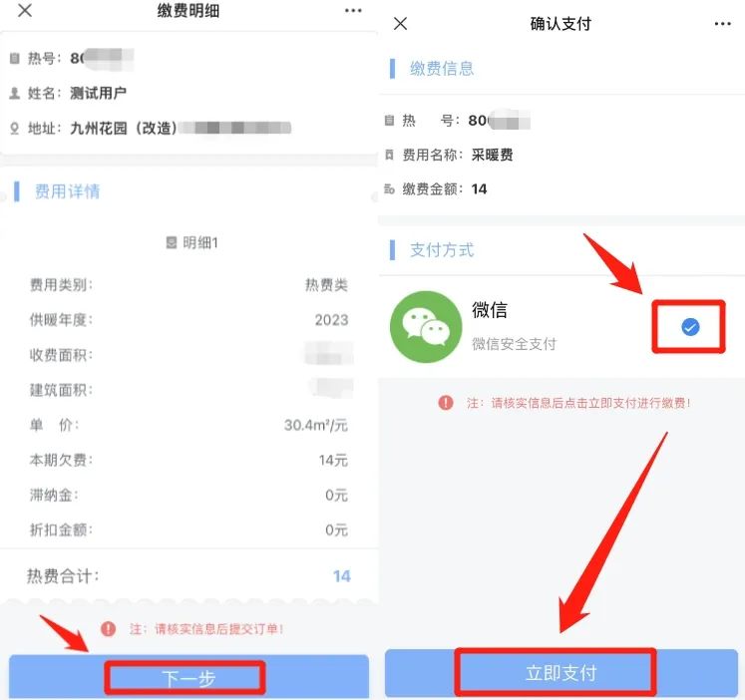Tap the 热费合计 total amount 14

coord(342,576)
